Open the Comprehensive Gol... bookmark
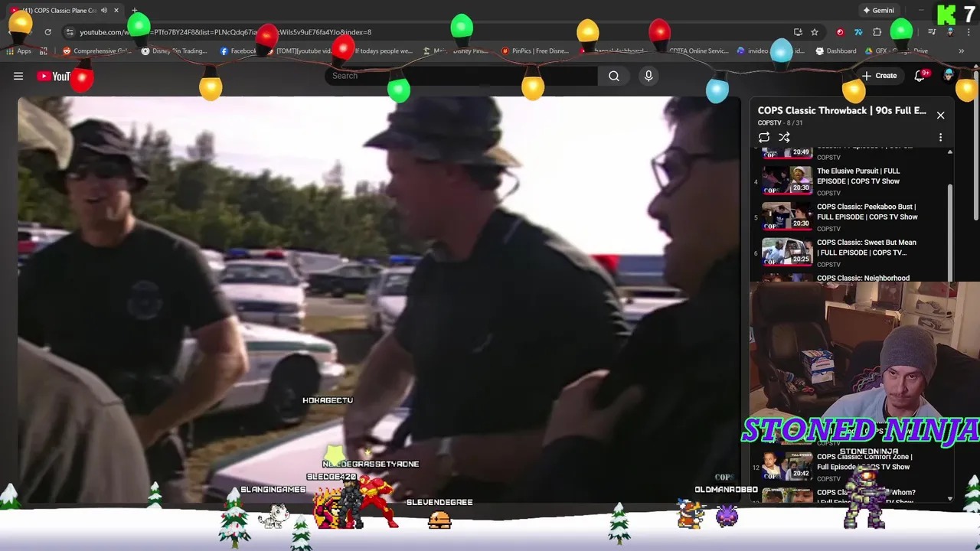Image resolution: width=980 pixels, height=551 pixels. (x=97, y=51)
